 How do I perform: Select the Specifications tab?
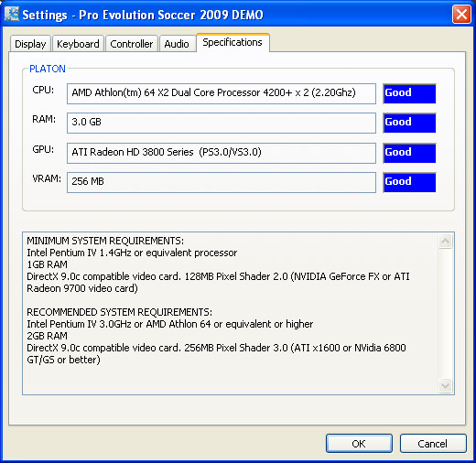[x=233, y=42]
